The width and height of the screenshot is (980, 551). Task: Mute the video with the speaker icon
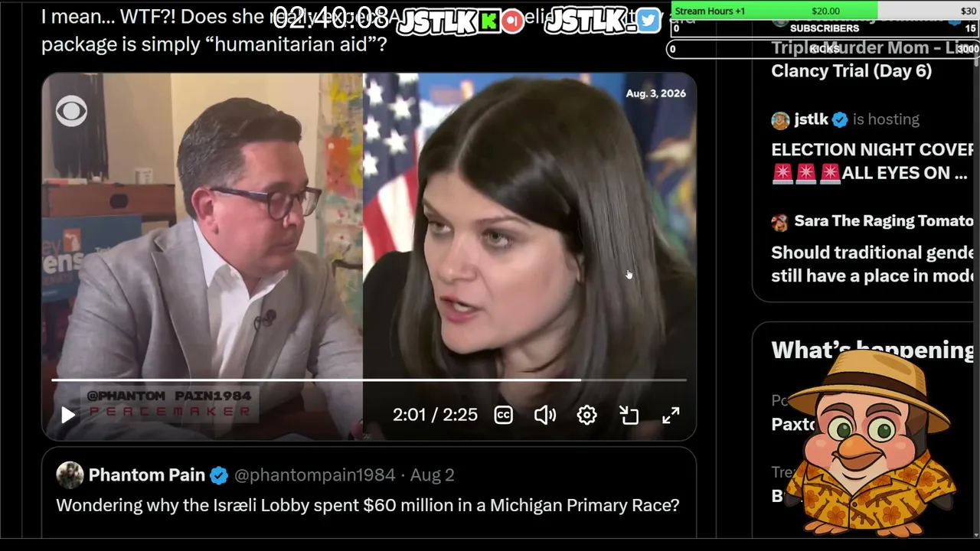545,415
